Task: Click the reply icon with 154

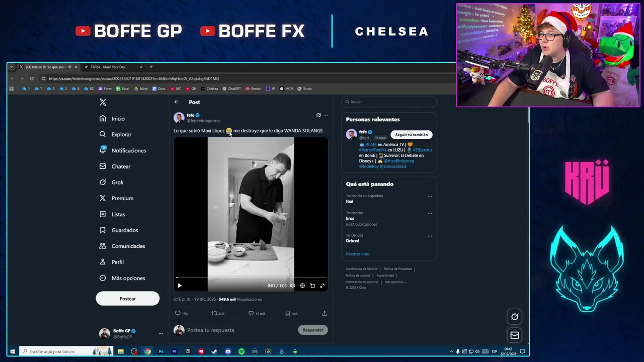Action: (x=177, y=313)
